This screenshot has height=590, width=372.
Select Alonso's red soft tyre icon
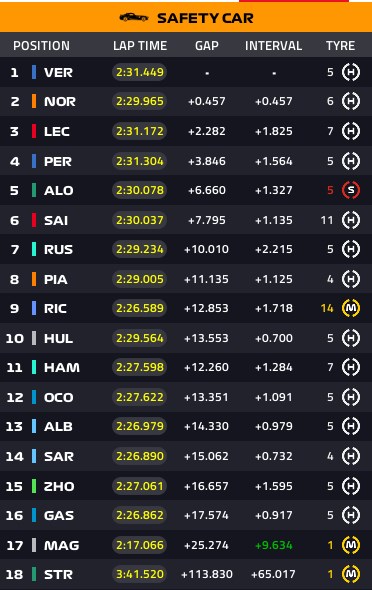pyautogui.click(x=351, y=190)
